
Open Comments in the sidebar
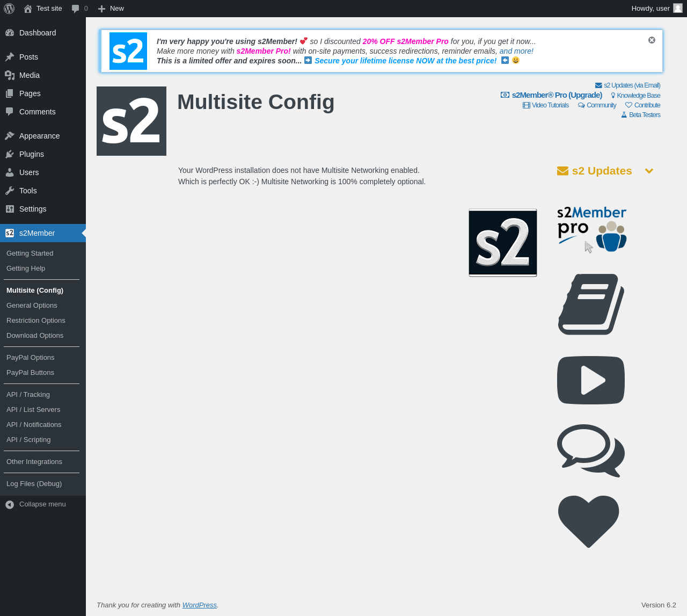(x=43, y=112)
